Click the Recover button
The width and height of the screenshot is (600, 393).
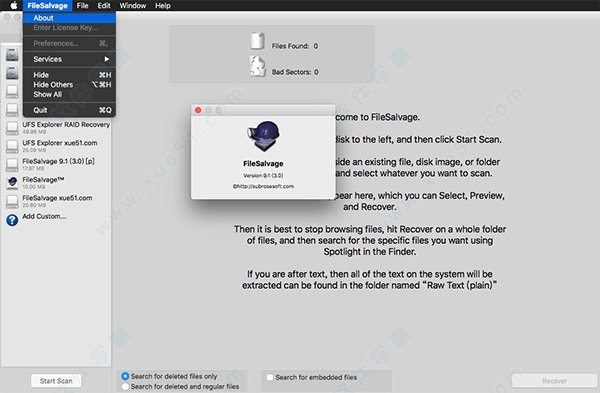tap(554, 381)
